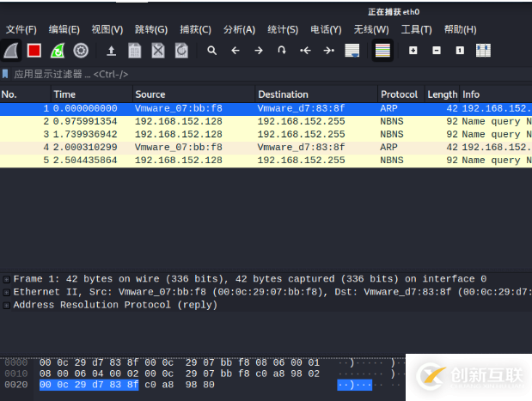
Task: Click the resize columns icon
Action: 483,51
